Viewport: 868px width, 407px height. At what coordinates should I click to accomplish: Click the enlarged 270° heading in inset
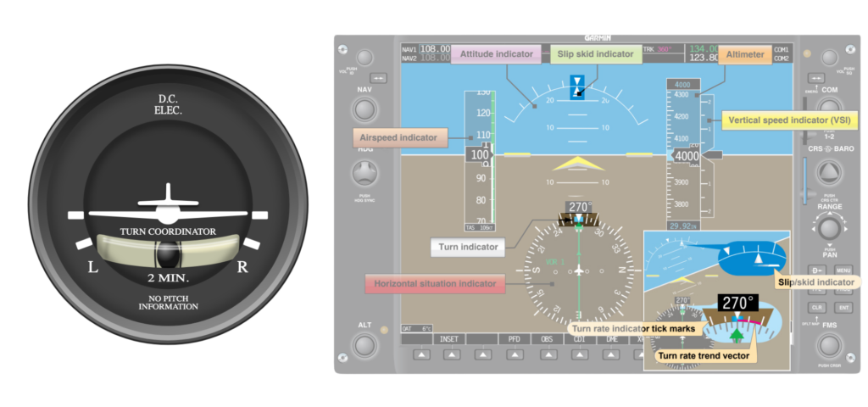click(738, 303)
